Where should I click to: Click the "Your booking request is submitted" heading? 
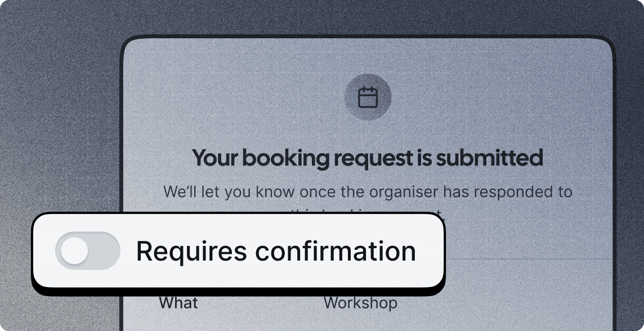tap(368, 158)
